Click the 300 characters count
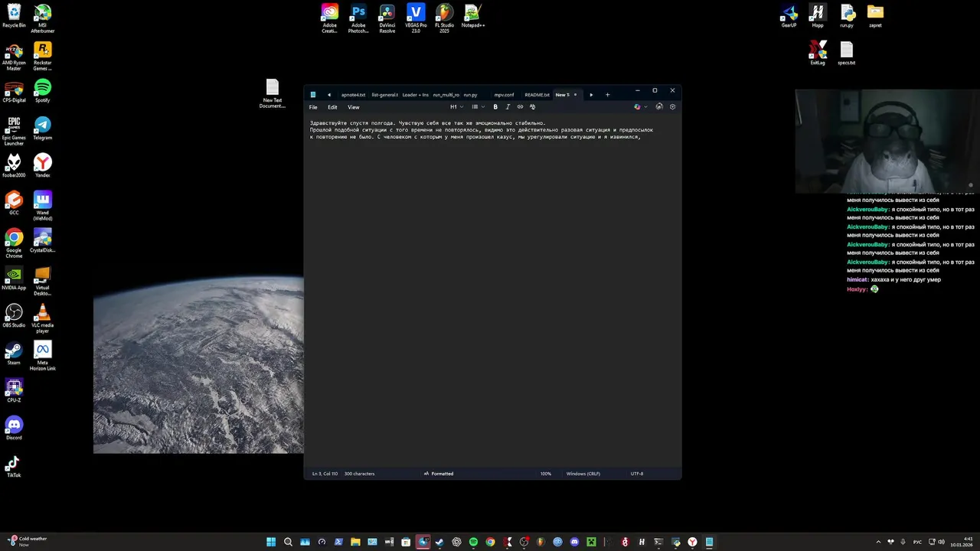This screenshot has height=551, width=980. (x=359, y=474)
